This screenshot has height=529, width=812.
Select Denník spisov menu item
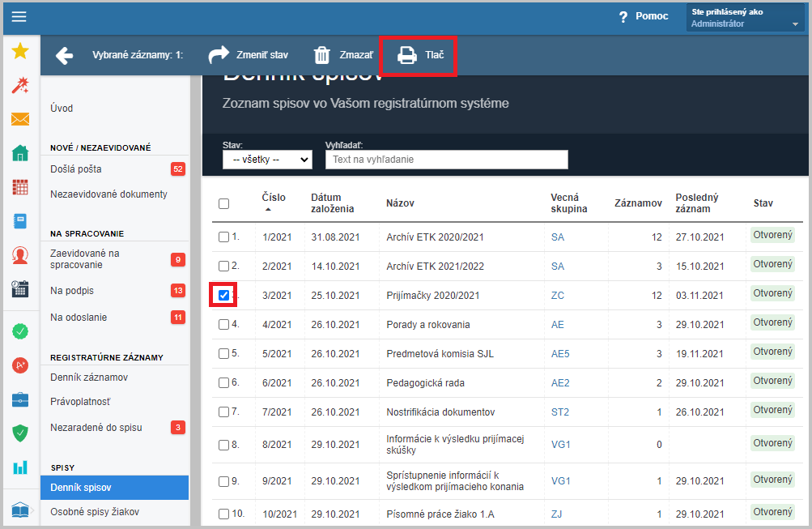pyautogui.click(x=114, y=488)
